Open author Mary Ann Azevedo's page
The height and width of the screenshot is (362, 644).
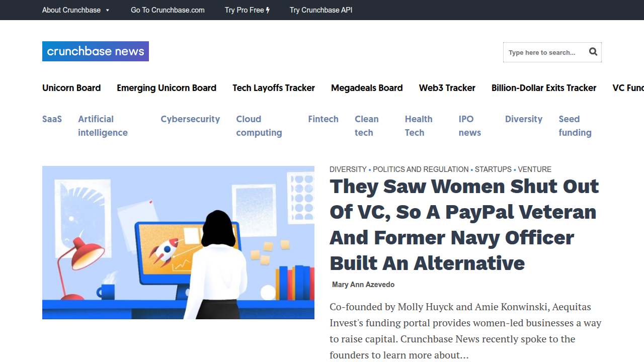pyautogui.click(x=363, y=285)
